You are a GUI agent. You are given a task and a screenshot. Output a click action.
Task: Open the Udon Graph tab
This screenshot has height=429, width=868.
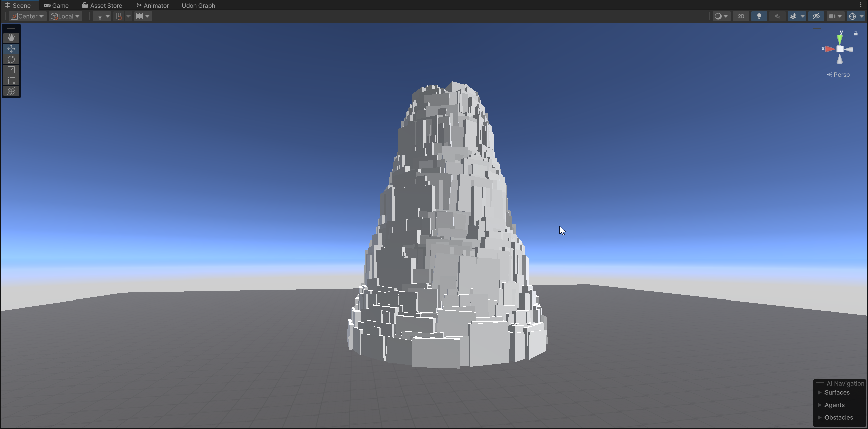point(198,5)
